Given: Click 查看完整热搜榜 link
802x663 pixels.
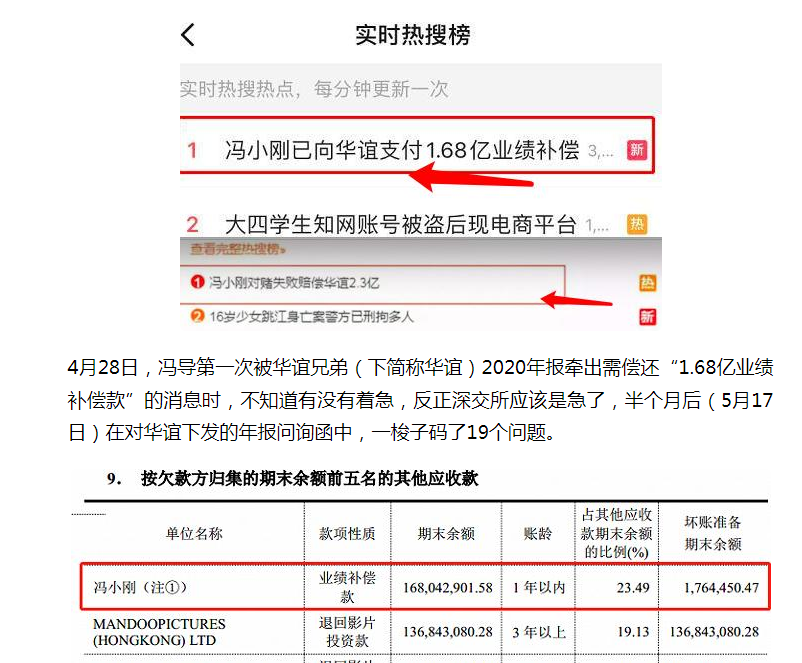Looking at the screenshot, I should tap(238, 249).
